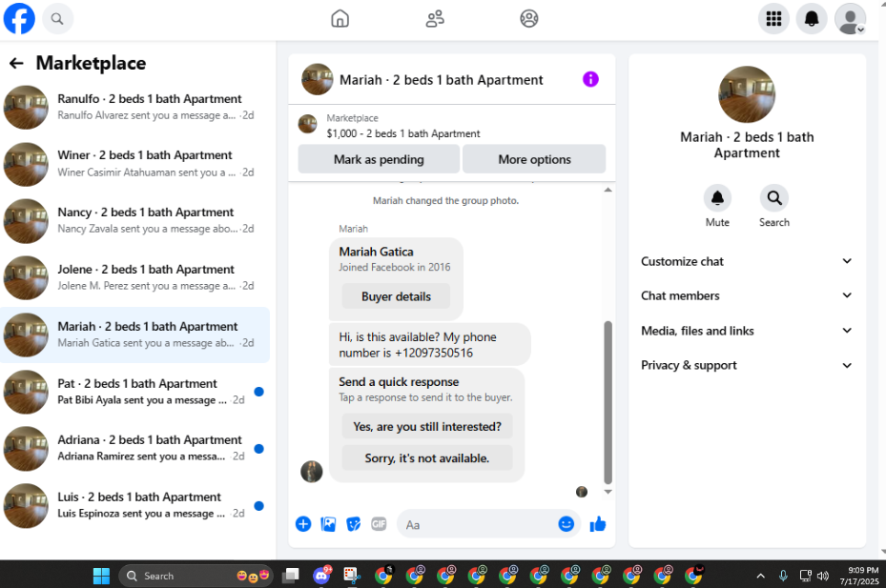The width and height of the screenshot is (886, 588).
Task: Open the Groups icon in top bar
Action: tap(529, 19)
